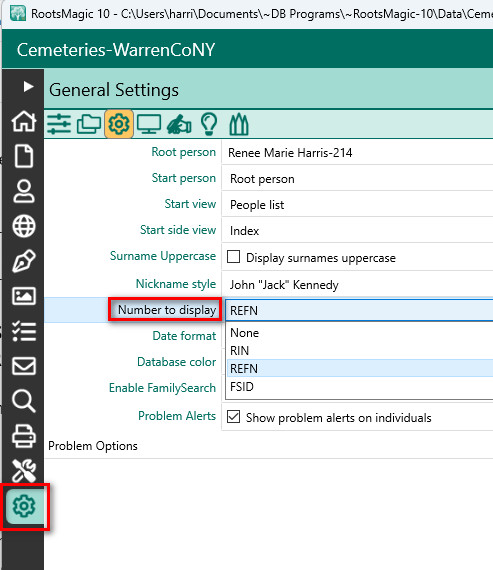
Task: Choose REFN in the number dropdown list
Action: tap(360, 369)
